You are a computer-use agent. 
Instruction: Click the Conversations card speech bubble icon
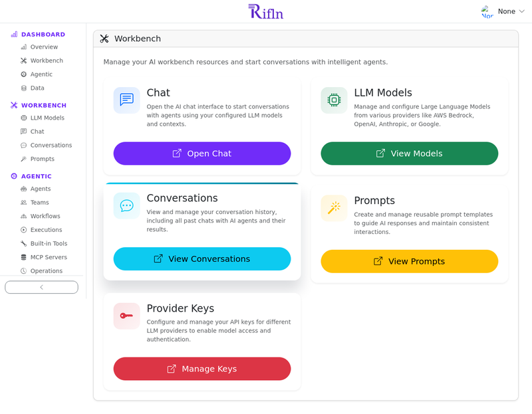[126, 205]
